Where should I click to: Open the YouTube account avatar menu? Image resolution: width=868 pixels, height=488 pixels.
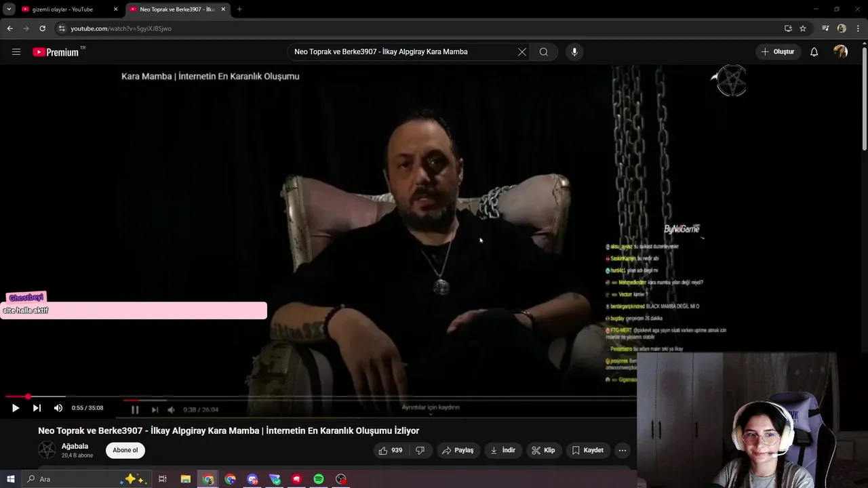click(x=841, y=52)
